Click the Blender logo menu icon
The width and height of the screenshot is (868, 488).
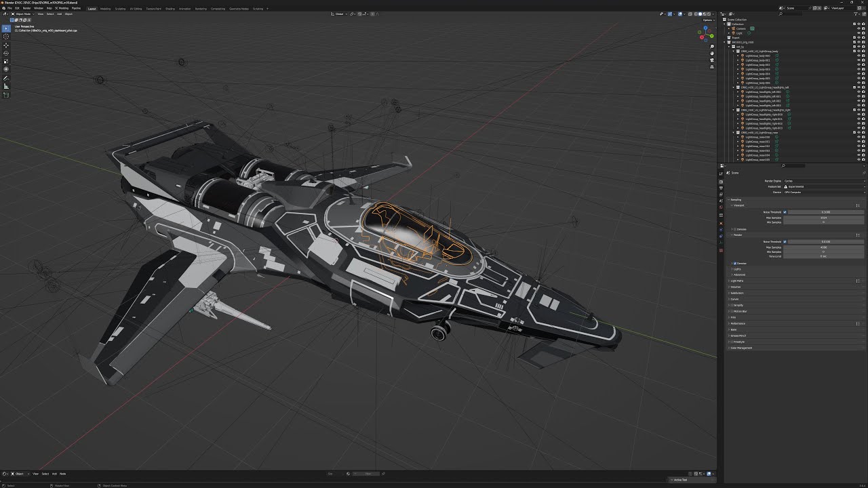pyautogui.click(x=3, y=8)
